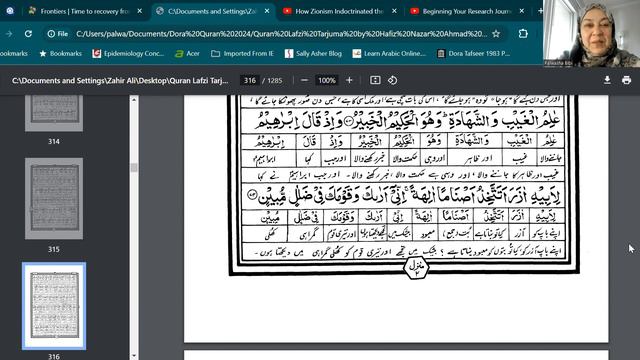Click the Chrome profile icon at top left
Screen dimensions: 640x360
[x=10, y=11]
